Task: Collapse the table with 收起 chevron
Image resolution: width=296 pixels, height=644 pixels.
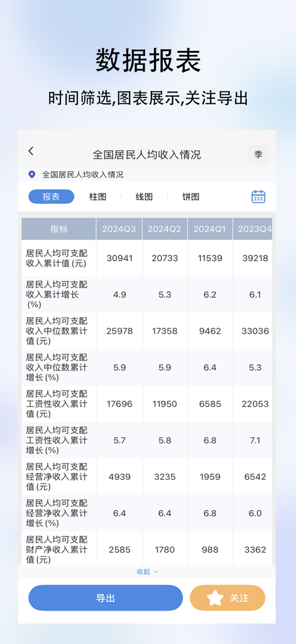Action: click(147, 572)
